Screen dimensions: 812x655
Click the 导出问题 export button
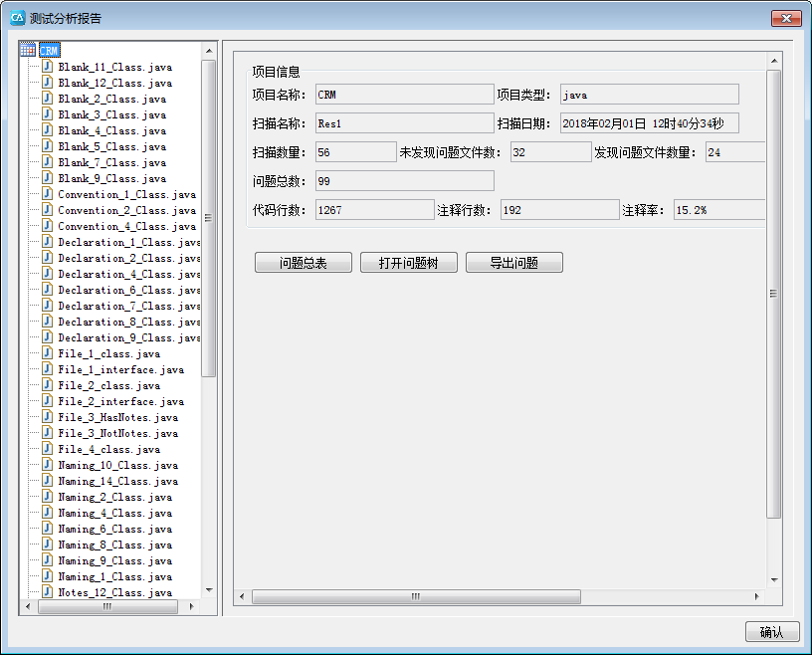point(513,263)
